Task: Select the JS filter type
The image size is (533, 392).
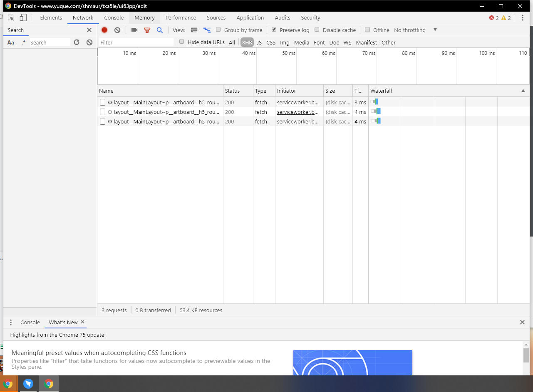Action: (x=259, y=42)
